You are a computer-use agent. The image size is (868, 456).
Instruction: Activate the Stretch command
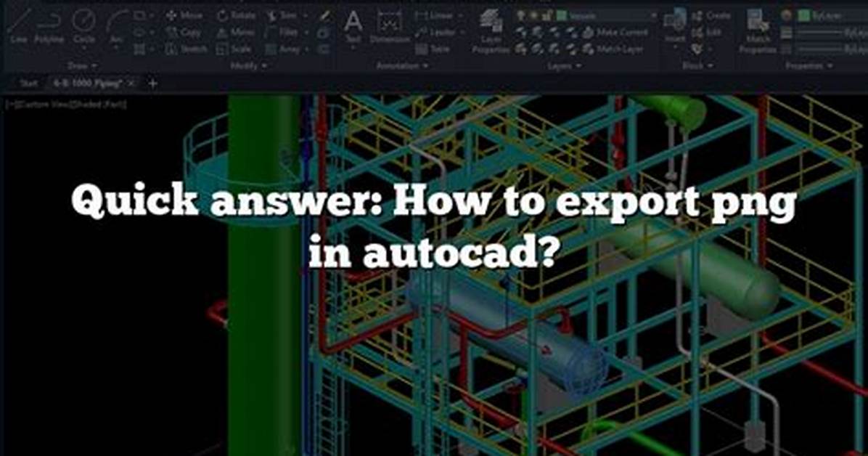pos(187,49)
